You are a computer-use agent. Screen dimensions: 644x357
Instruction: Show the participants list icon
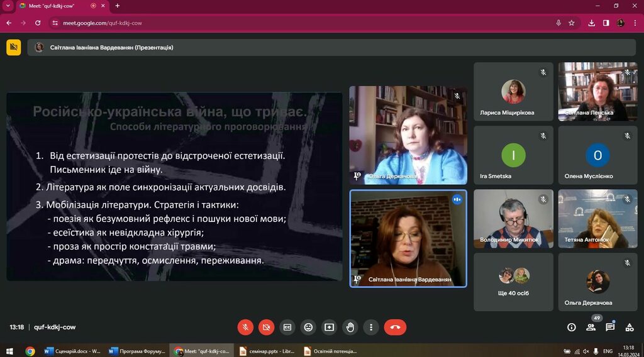(591, 327)
